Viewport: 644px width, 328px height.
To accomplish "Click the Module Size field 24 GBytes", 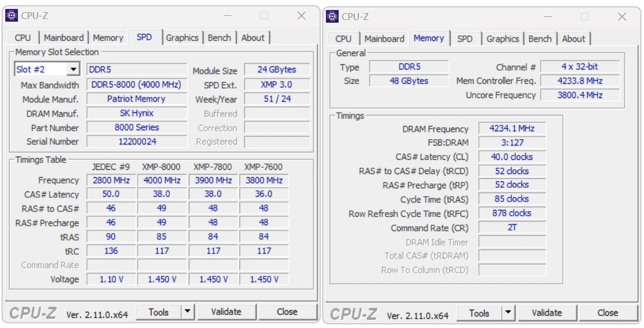I will 277,70.
